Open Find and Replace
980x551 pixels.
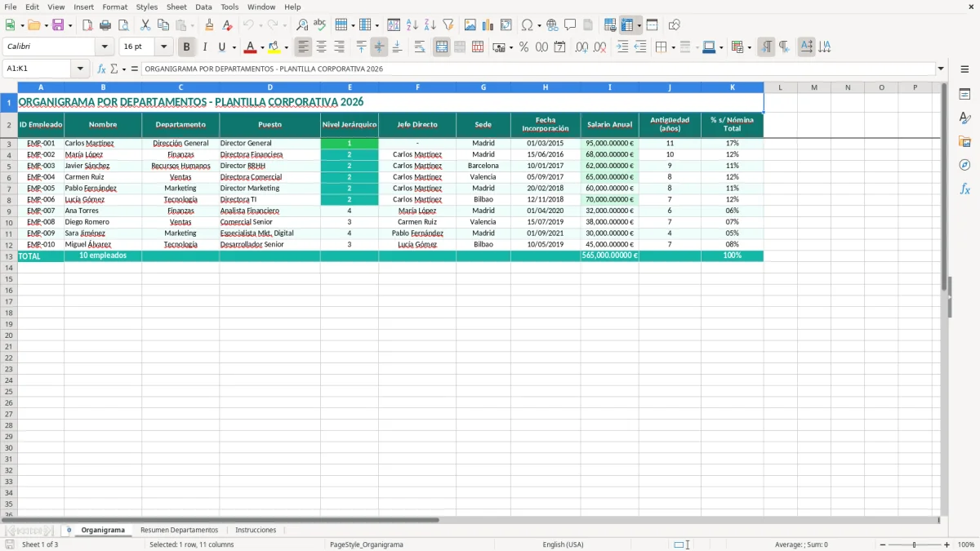point(302,25)
